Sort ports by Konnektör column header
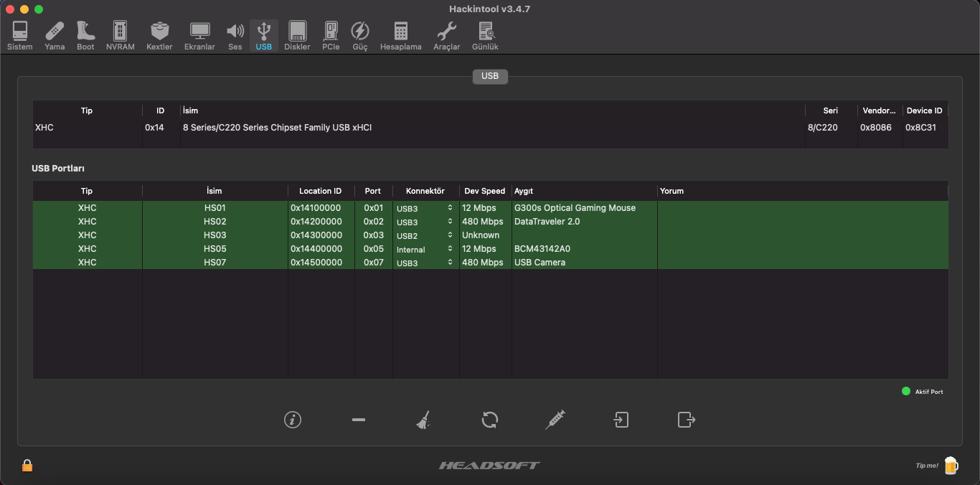 425,191
